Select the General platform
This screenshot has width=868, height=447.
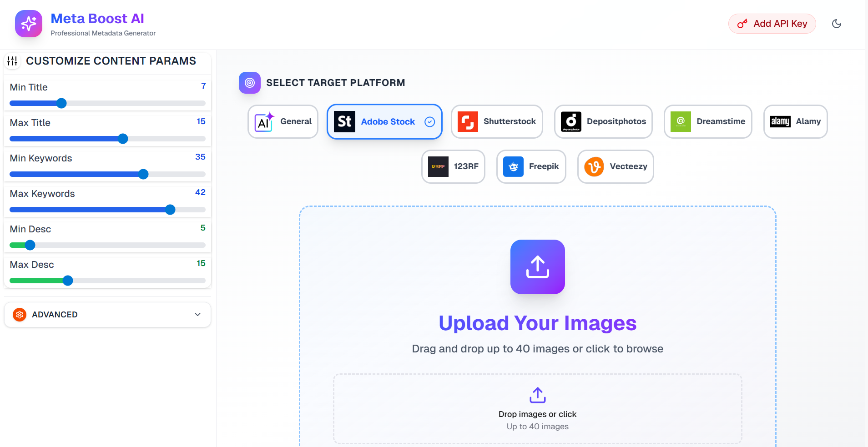(x=283, y=121)
